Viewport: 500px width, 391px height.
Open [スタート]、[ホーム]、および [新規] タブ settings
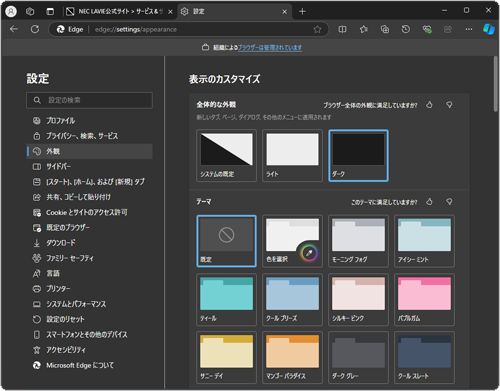click(x=89, y=182)
